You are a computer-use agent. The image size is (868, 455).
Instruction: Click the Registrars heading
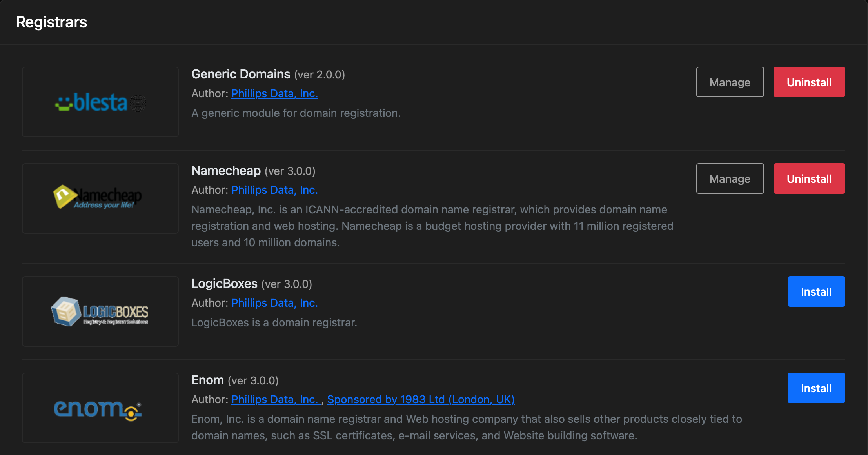(51, 22)
